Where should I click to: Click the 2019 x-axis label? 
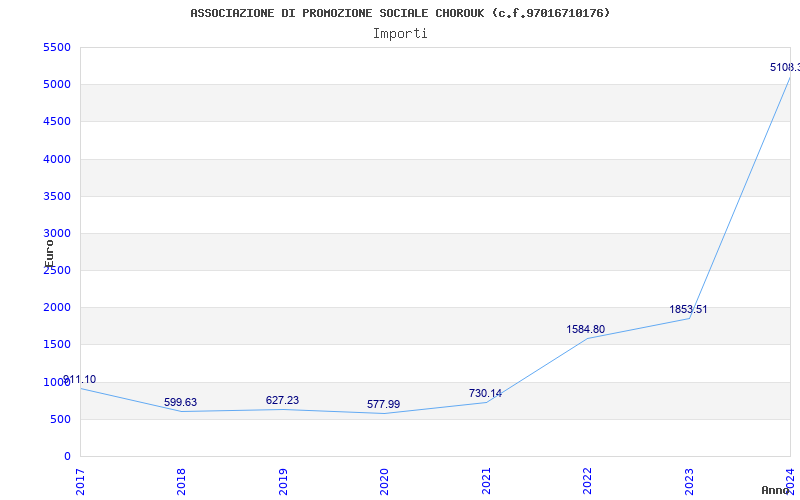point(283,482)
